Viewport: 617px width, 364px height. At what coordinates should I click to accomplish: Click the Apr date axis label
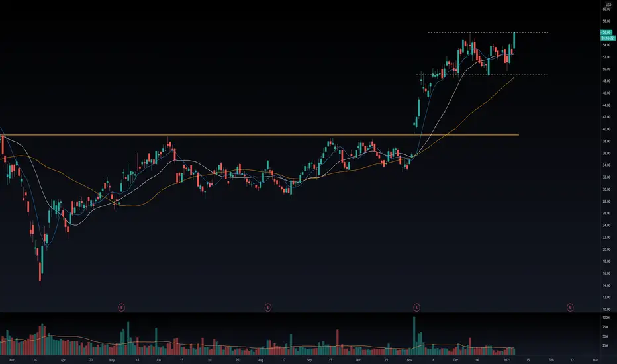[x=63, y=359]
